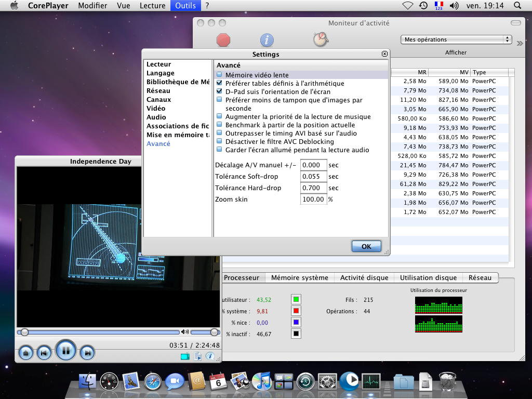This screenshot has width=532, height=399.
Task: Open System Preferences from the Dock
Action: click(327, 382)
